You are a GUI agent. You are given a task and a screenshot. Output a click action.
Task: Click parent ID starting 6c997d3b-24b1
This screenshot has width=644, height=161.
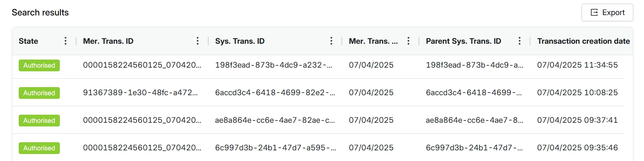(474, 148)
